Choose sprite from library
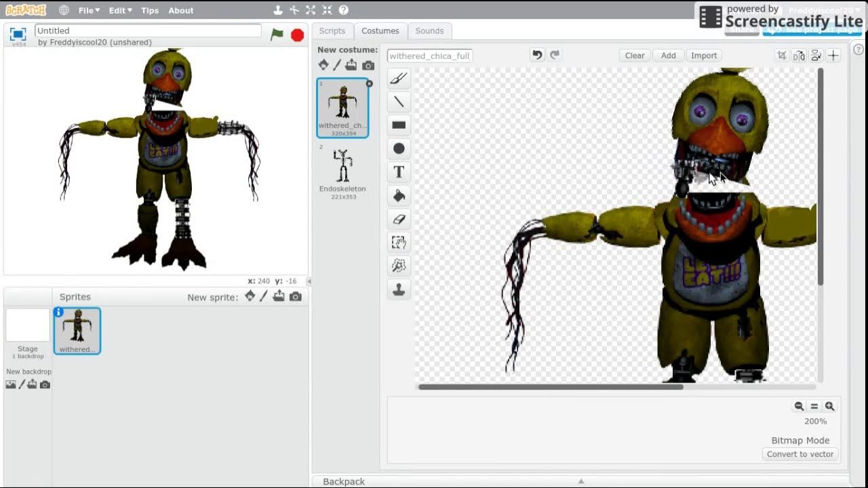868x488 pixels. pyautogui.click(x=250, y=296)
